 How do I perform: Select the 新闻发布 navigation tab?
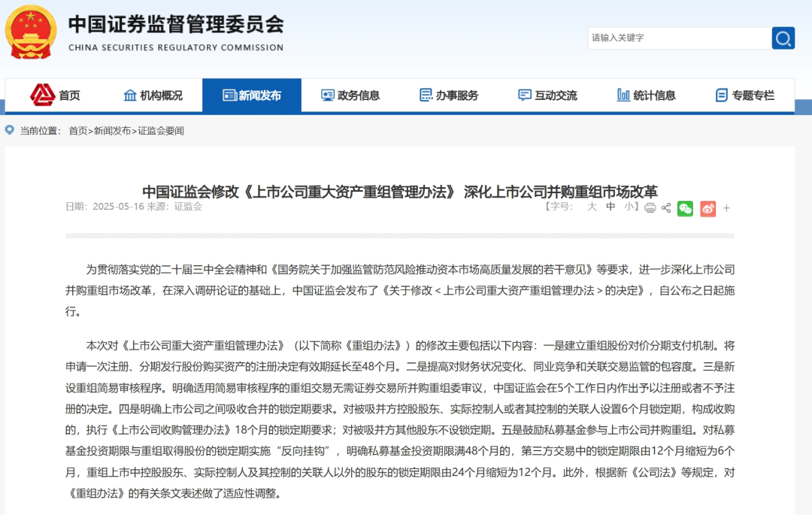coord(252,95)
